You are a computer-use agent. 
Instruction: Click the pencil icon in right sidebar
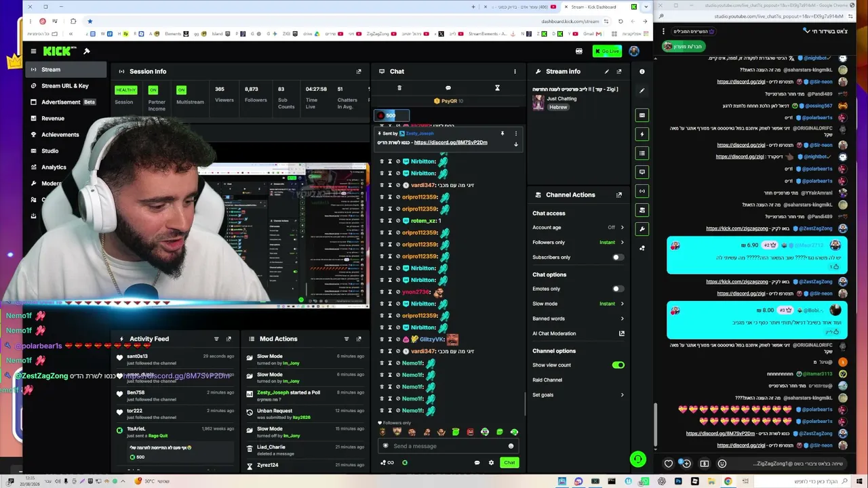coord(642,90)
